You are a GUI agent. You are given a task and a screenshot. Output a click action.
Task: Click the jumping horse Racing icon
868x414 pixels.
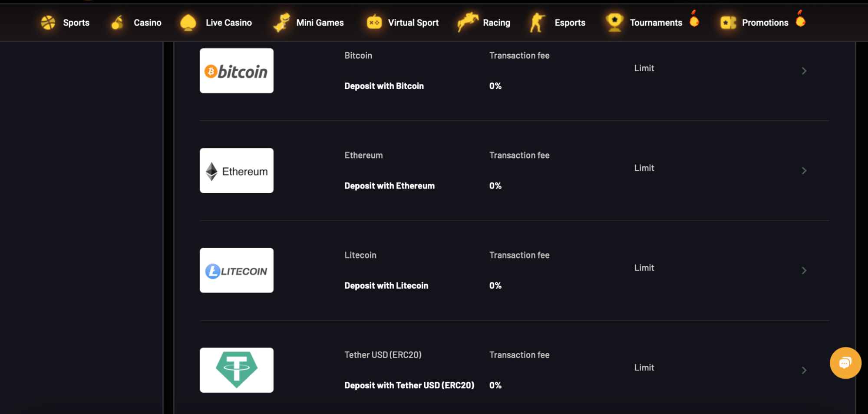pyautogui.click(x=468, y=22)
